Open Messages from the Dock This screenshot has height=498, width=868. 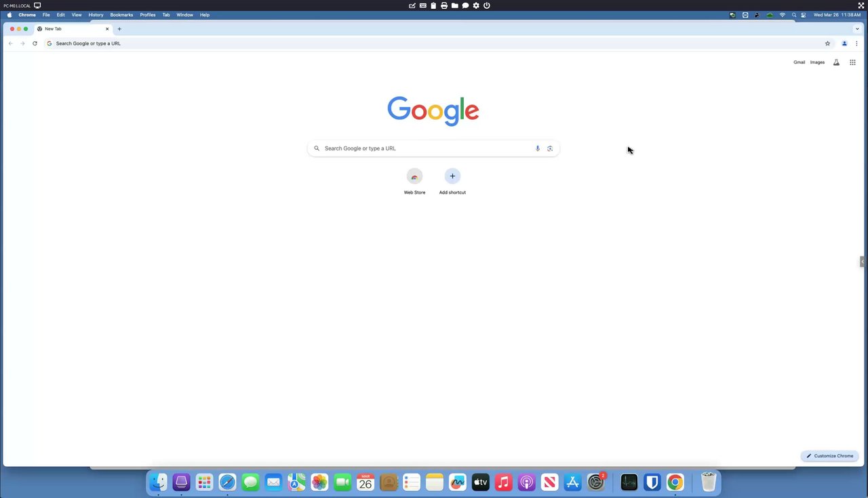point(250,482)
